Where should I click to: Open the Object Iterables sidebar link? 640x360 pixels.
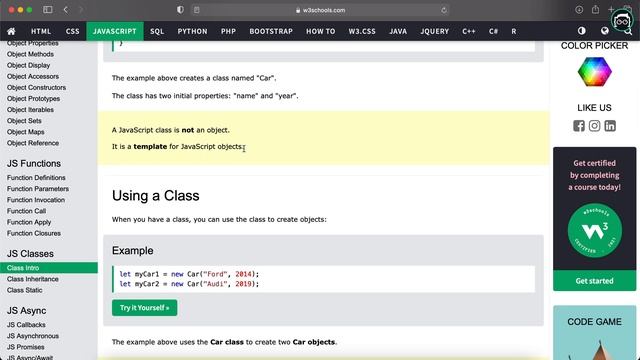point(30,109)
